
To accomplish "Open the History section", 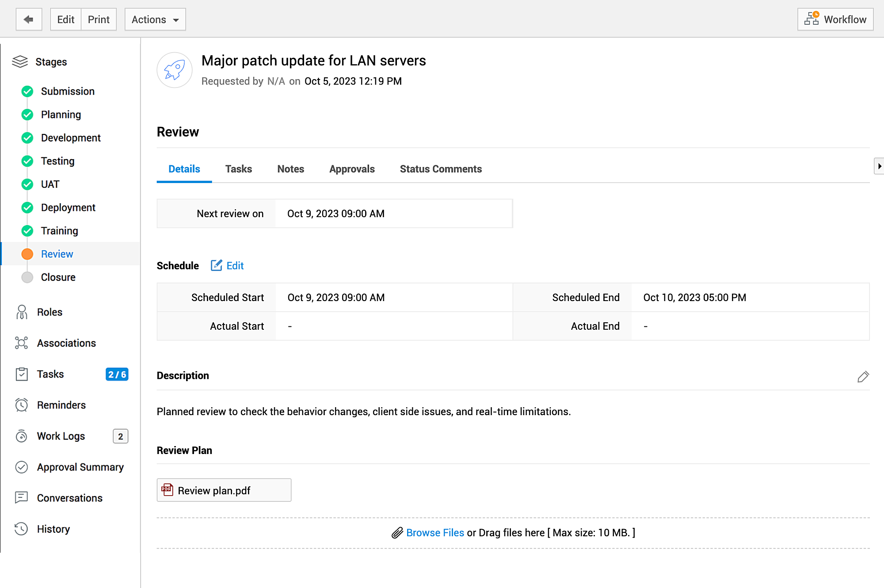I will pyautogui.click(x=53, y=529).
